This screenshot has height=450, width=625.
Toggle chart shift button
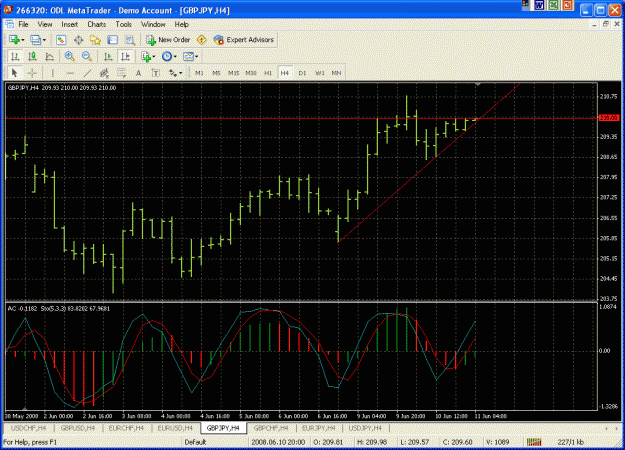coord(126,57)
